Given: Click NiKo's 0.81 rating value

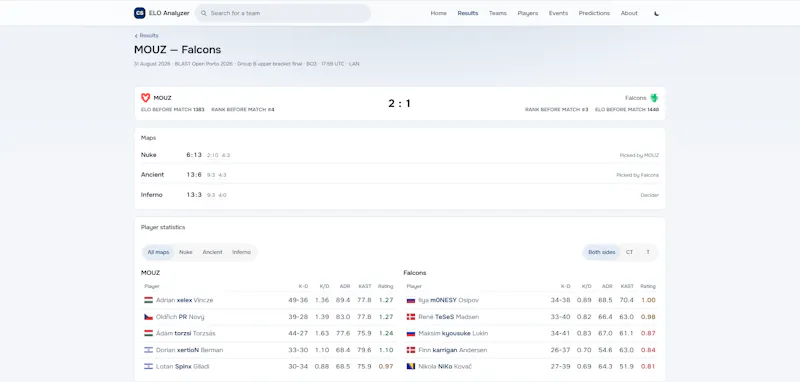Looking at the screenshot, I should click(648, 367).
